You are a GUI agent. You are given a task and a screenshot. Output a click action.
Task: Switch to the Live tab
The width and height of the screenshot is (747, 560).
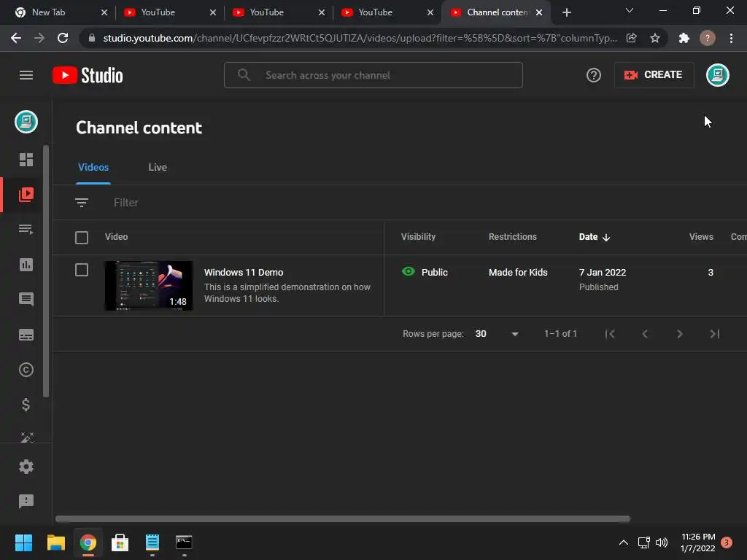pos(158,167)
